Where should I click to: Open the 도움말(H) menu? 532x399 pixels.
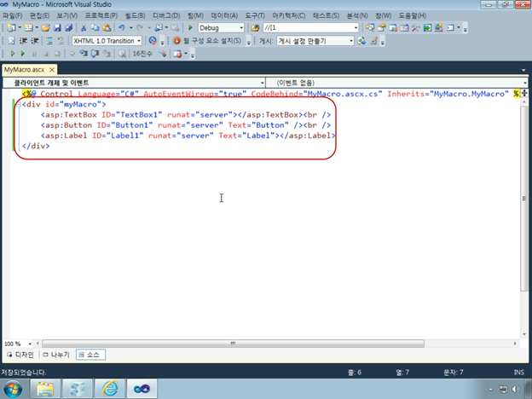click(412, 15)
